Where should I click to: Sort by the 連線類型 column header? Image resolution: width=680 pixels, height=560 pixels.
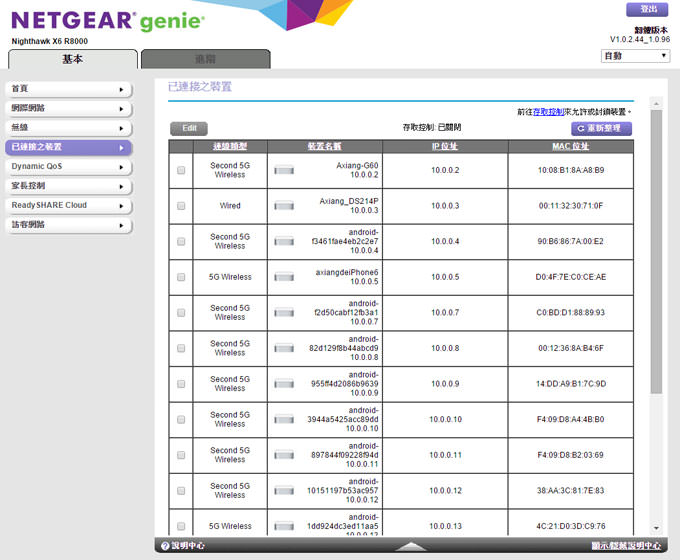pos(230,147)
